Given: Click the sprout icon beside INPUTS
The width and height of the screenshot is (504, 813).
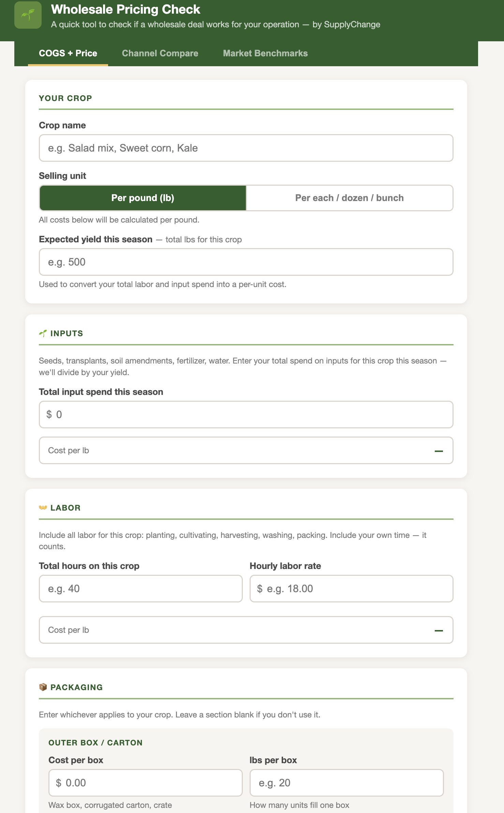Looking at the screenshot, I should (x=43, y=333).
